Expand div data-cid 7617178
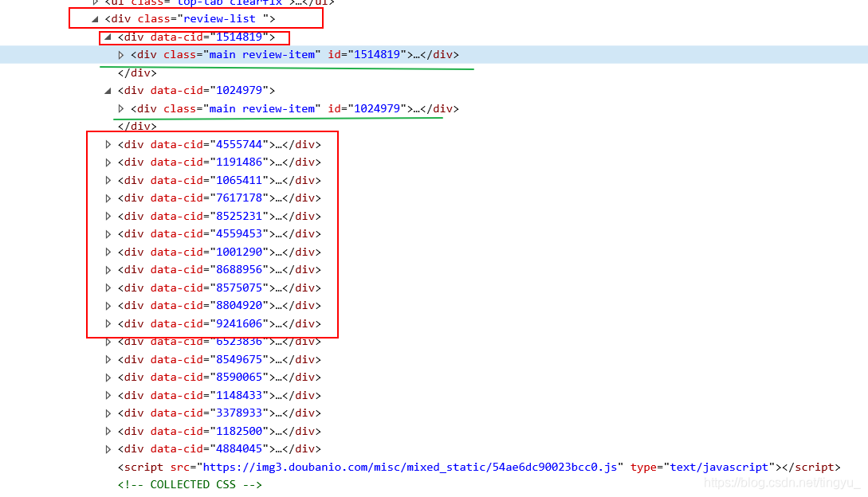 pyautogui.click(x=108, y=198)
